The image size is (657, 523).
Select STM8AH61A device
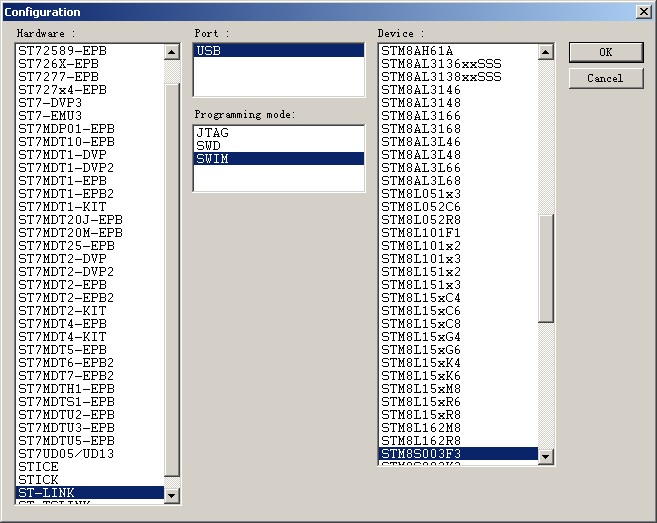click(458, 51)
